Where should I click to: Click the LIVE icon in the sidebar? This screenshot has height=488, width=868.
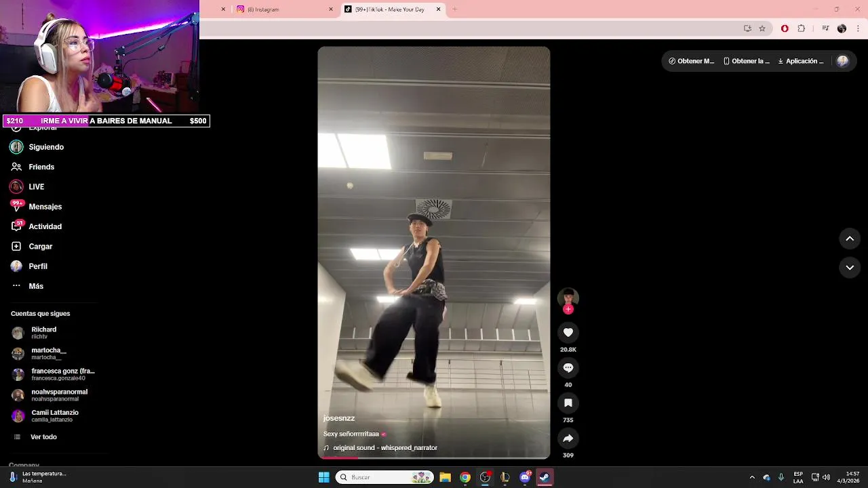click(16, 186)
